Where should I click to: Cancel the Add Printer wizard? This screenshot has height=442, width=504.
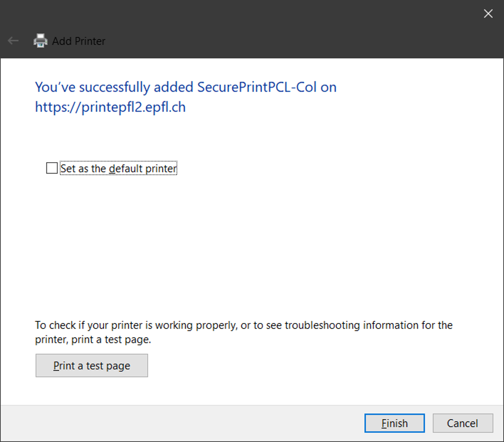[x=463, y=423]
